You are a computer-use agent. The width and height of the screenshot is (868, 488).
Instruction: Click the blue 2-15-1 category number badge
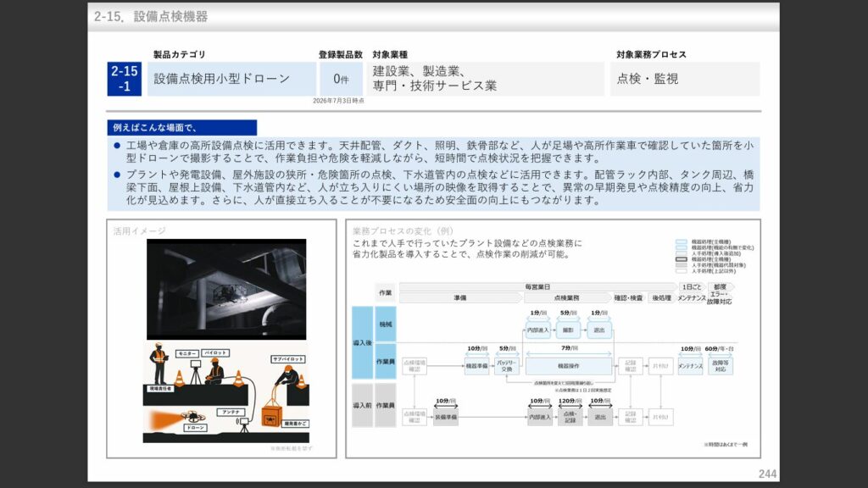click(124, 79)
